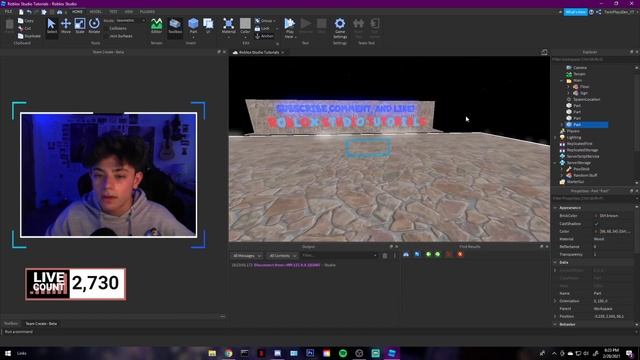Screen dimensions: 640x360
Task: Switch to Team Create - Beta bottom tab
Action: pos(41,323)
